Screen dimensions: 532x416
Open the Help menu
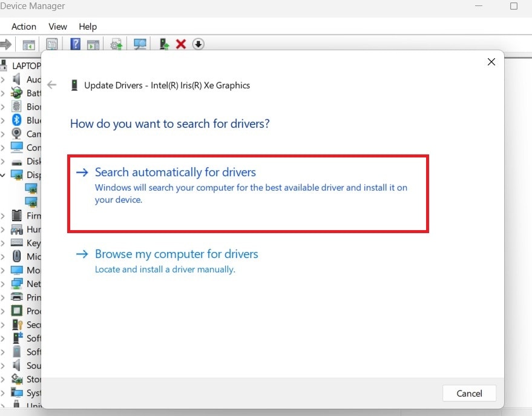88,27
